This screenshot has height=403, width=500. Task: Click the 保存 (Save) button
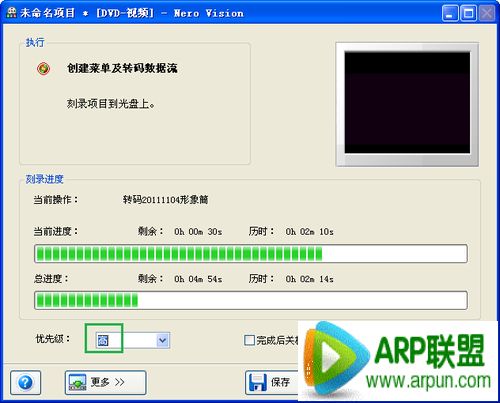tap(272, 382)
